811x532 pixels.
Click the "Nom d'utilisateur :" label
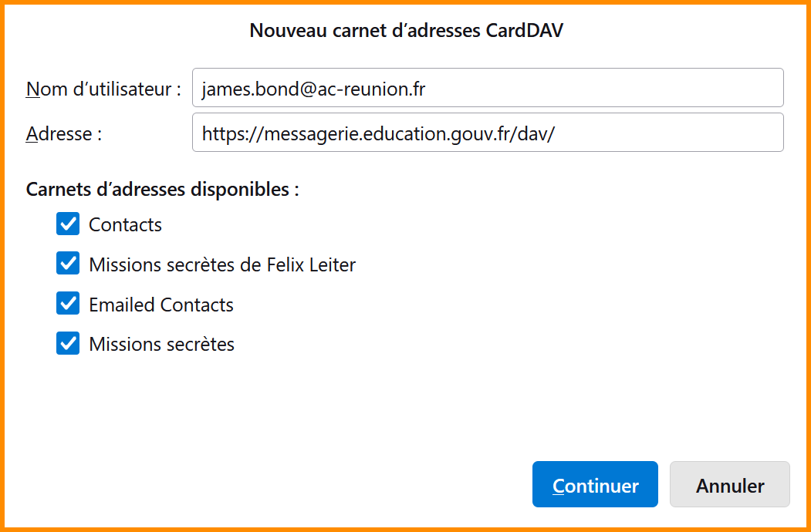click(x=103, y=89)
